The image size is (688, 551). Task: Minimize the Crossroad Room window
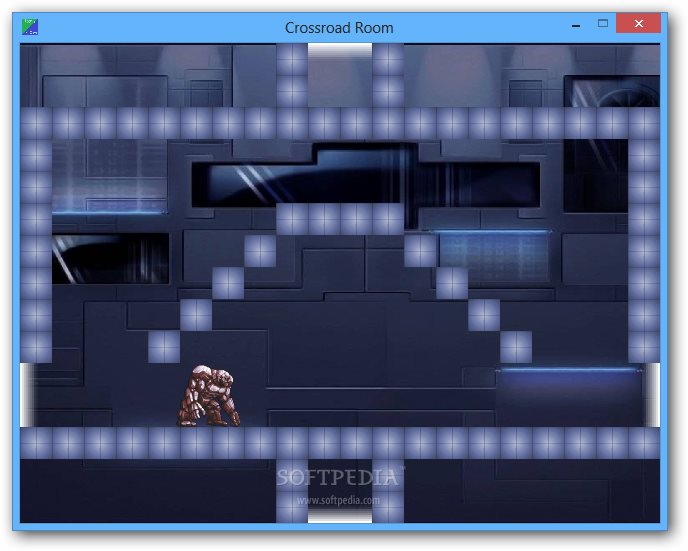pyautogui.click(x=576, y=26)
